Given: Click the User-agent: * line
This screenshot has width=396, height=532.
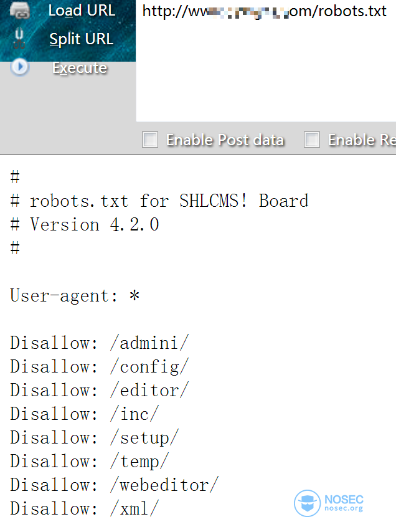Looking at the screenshot, I should [75, 295].
